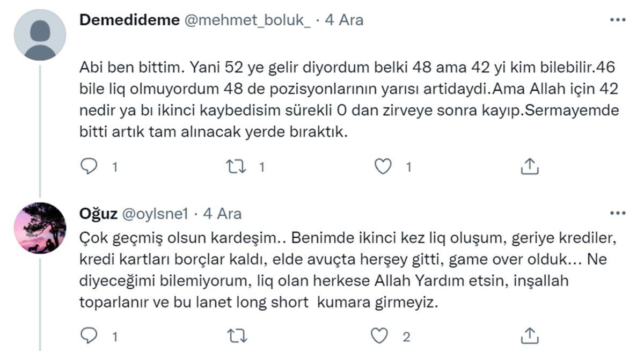
Task: Reply to Oğuz's tweet
Action: coord(89,335)
